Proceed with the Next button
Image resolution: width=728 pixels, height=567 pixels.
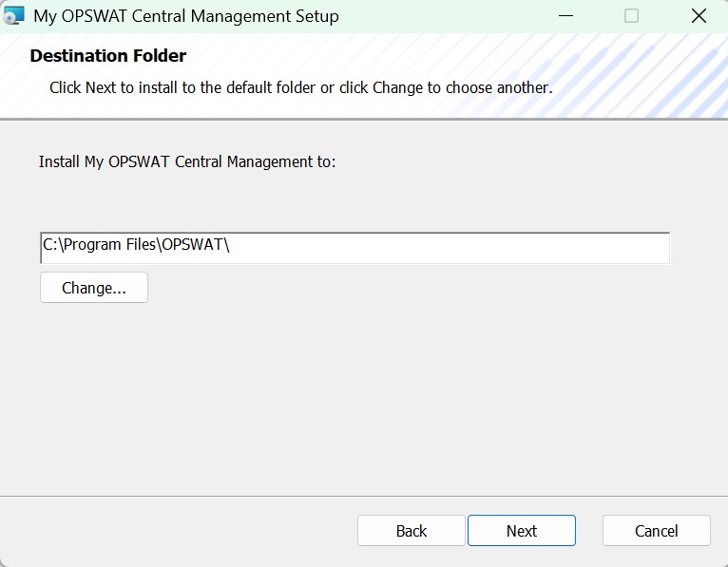[522, 530]
